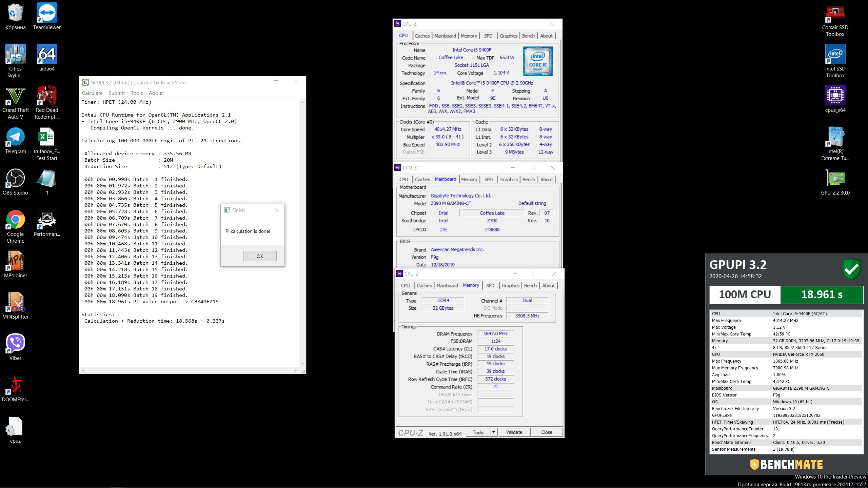This screenshot has height=488, width=868.
Task: Open SPD tab in top CPU-Z window
Action: [488, 36]
